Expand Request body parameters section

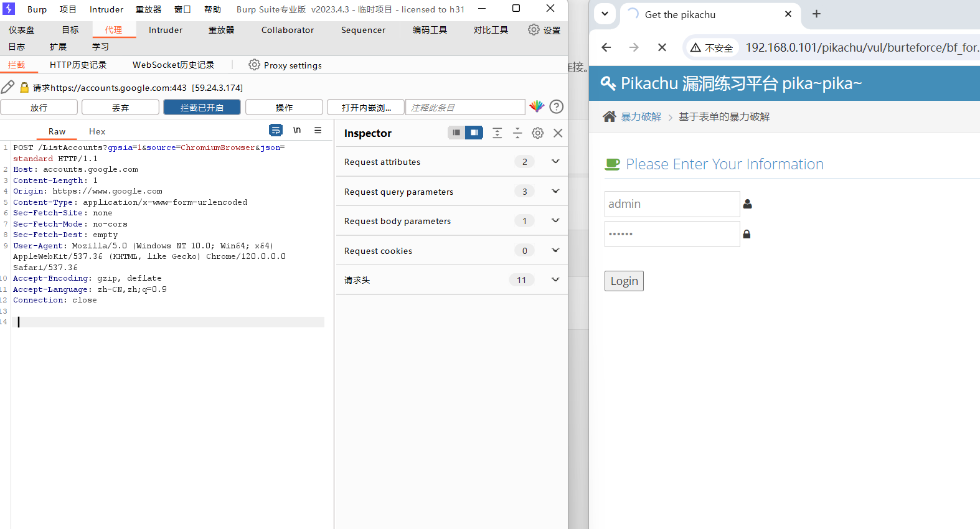[x=555, y=220]
